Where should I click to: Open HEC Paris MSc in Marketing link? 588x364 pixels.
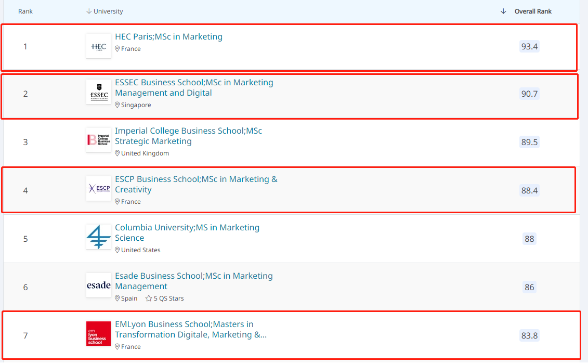(x=168, y=36)
